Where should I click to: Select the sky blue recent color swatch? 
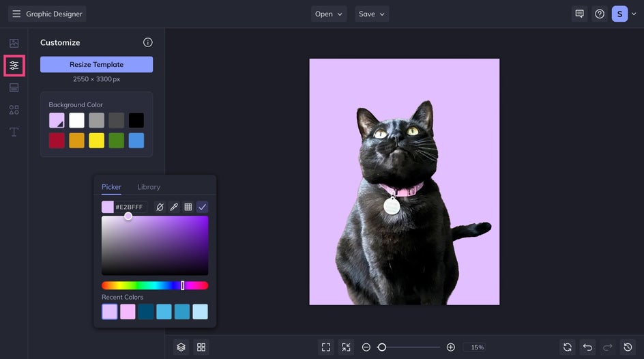pyautogui.click(x=164, y=312)
